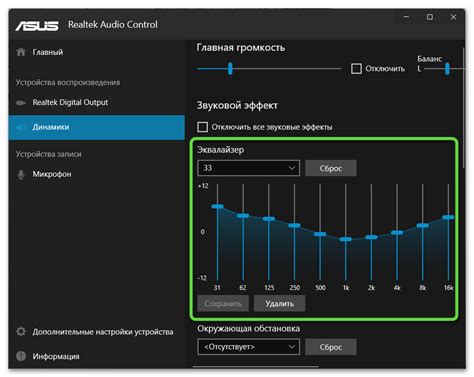Viewport: 474px width, 377px height.
Task: Open the Главный page
Action: (97, 52)
